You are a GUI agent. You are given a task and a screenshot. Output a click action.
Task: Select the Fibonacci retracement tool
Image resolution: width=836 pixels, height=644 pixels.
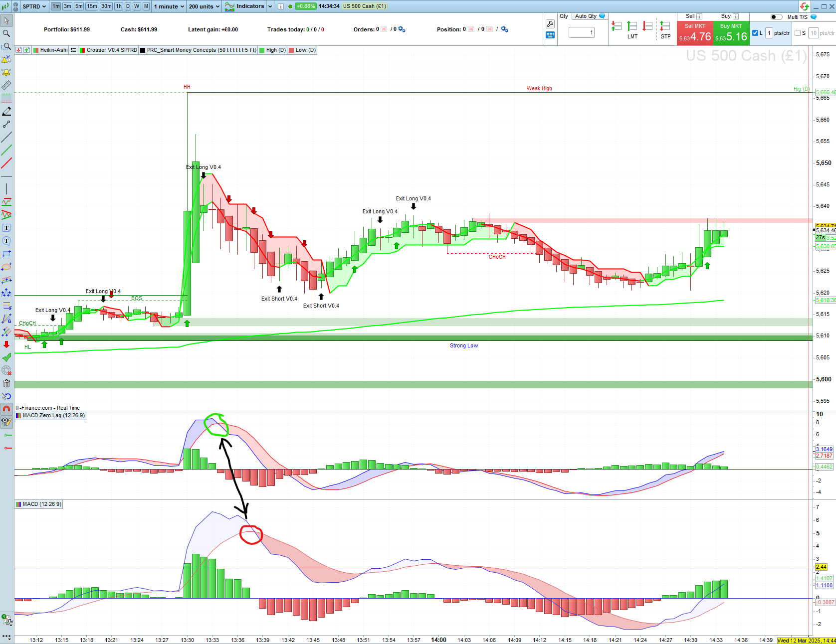(x=6, y=306)
